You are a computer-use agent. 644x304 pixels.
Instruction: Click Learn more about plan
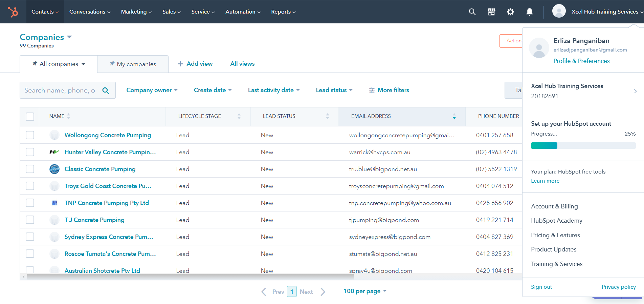(545, 181)
